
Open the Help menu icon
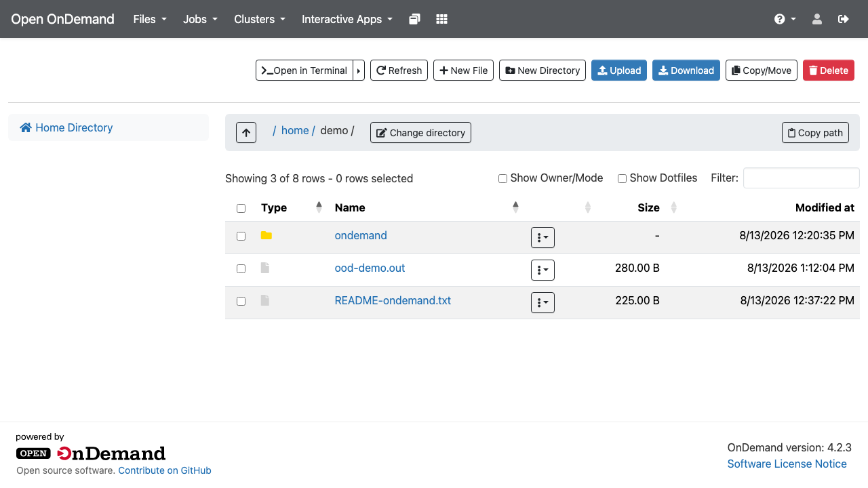pyautogui.click(x=785, y=19)
